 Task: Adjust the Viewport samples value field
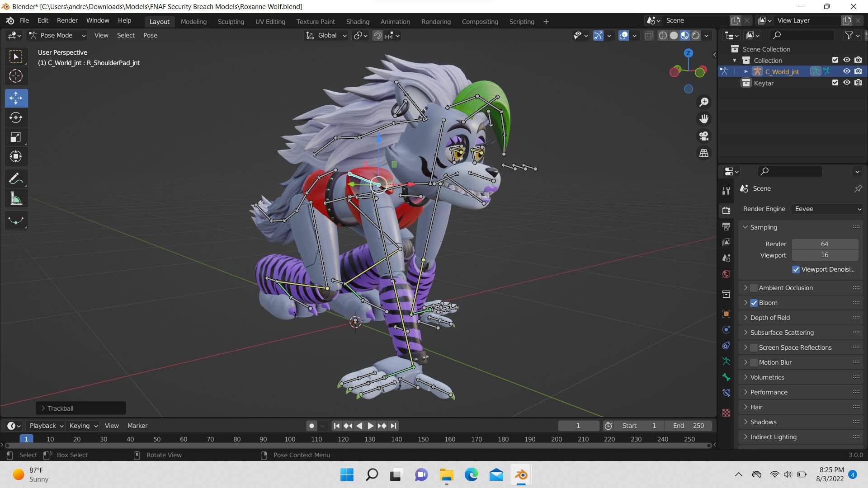[825, 255]
